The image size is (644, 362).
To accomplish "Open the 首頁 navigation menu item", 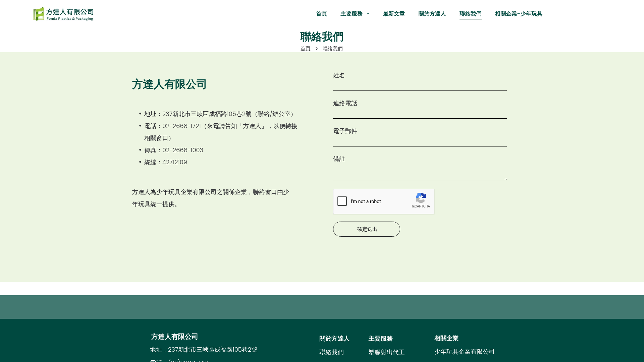I will point(321,14).
